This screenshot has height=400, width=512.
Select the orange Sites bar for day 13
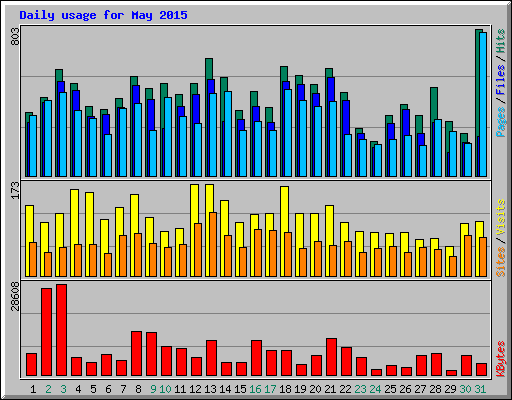tap(213, 244)
